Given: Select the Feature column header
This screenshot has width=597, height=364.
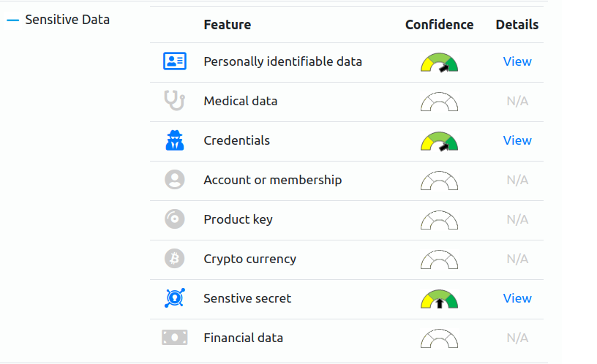Looking at the screenshot, I should pyautogui.click(x=228, y=25).
